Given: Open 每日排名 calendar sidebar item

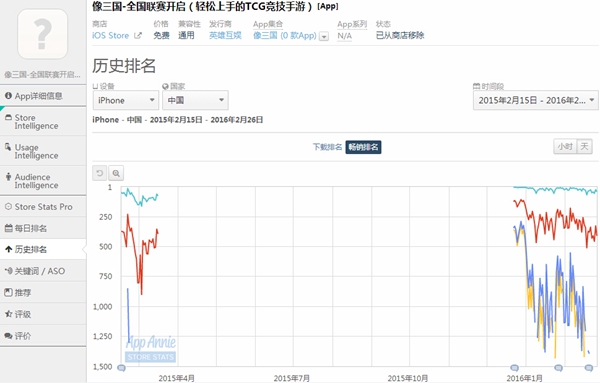Looking at the screenshot, I should click(x=43, y=228).
